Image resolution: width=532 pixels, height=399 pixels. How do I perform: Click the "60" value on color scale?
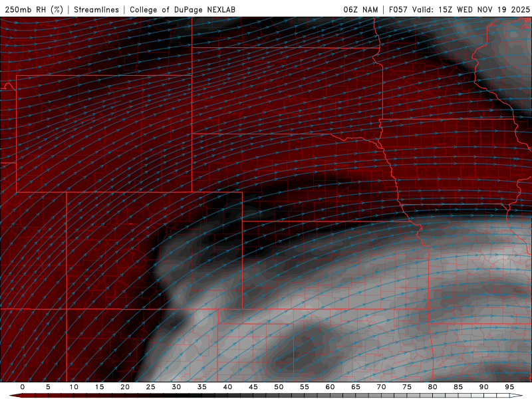[330, 387]
